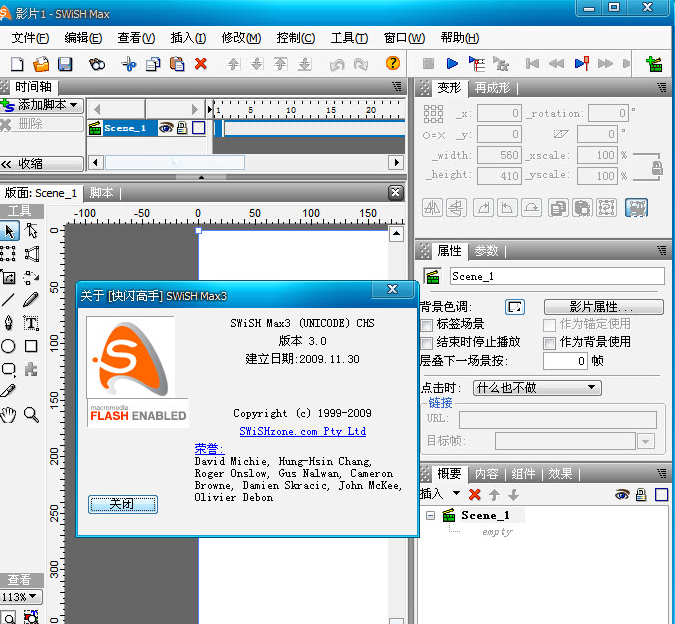Tick the 作为背景使用 checkbox

pos(549,342)
